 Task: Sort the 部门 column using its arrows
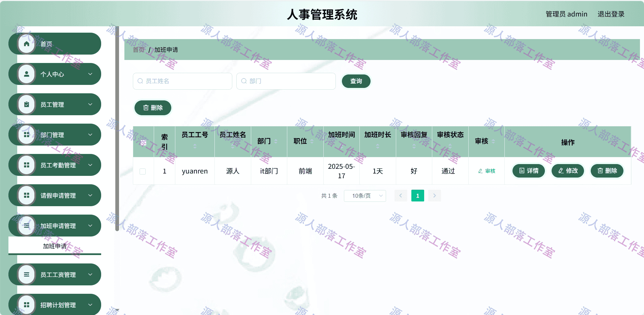(x=276, y=141)
